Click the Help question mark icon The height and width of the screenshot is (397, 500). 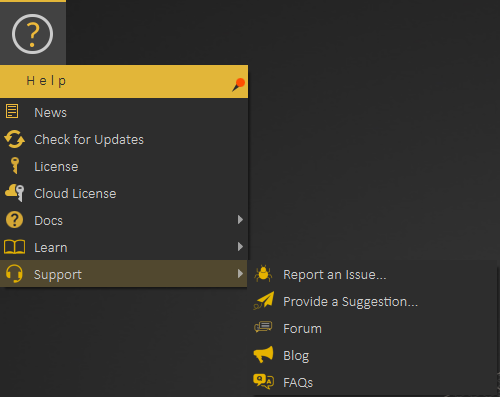coord(32,34)
